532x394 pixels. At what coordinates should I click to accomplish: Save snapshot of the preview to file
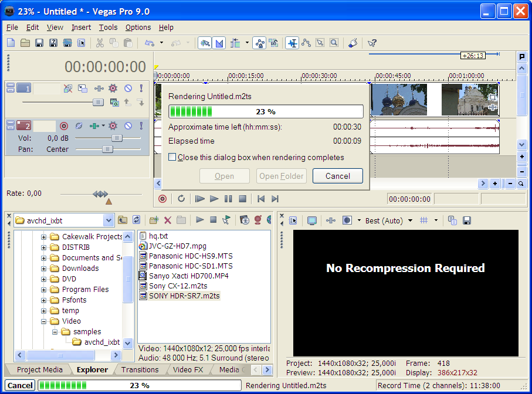467,220
